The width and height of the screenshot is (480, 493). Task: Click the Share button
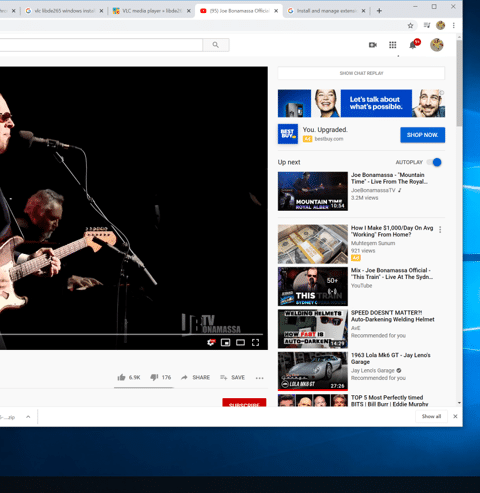point(196,377)
